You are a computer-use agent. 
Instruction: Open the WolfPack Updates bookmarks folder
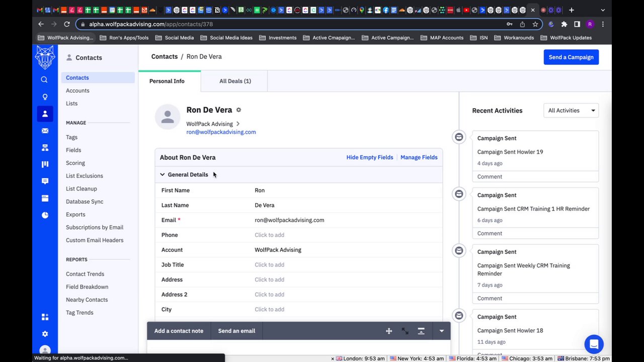(x=566, y=38)
